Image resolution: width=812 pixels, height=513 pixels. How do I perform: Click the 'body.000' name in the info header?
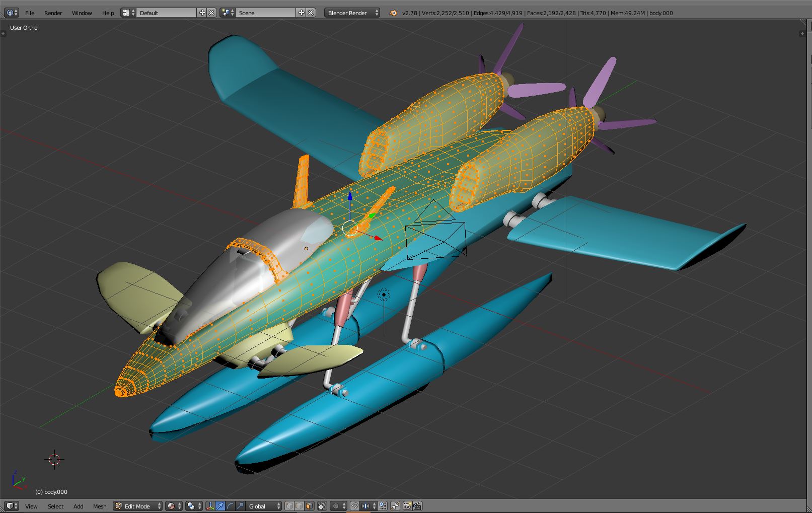(x=661, y=13)
